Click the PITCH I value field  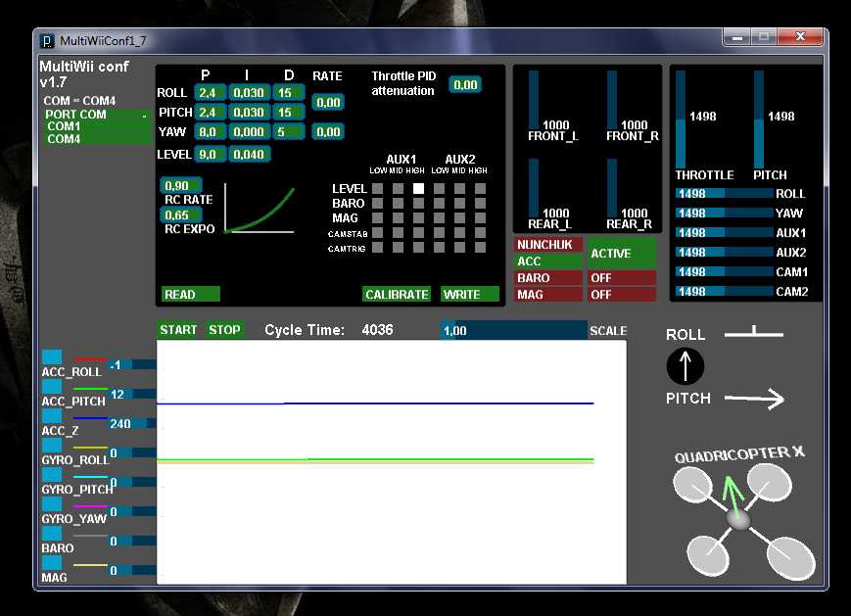tap(249, 113)
